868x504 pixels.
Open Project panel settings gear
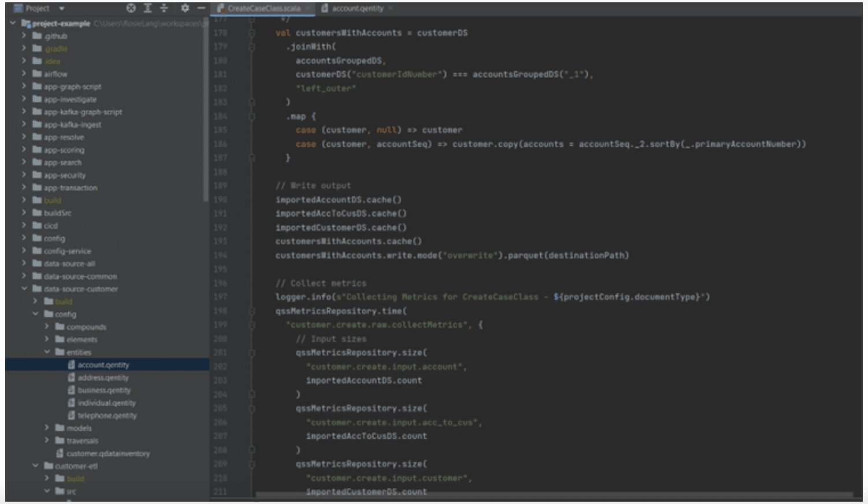click(185, 8)
